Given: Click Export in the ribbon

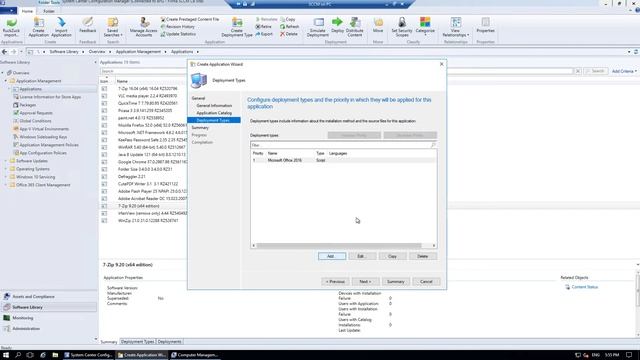Looking at the screenshot, I should 264,34.
